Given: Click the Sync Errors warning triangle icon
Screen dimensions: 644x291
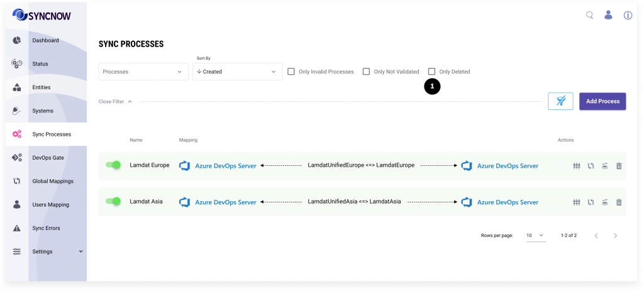Looking at the screenshot, I should 17,228.
